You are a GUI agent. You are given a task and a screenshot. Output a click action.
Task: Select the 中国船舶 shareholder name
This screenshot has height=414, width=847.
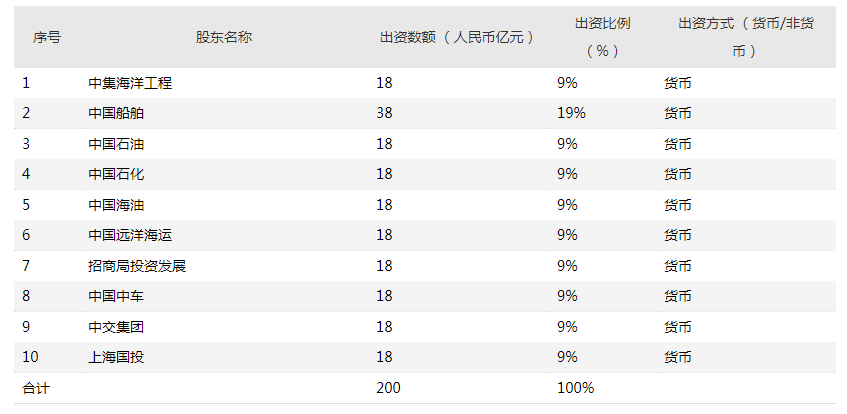point(116,113)
